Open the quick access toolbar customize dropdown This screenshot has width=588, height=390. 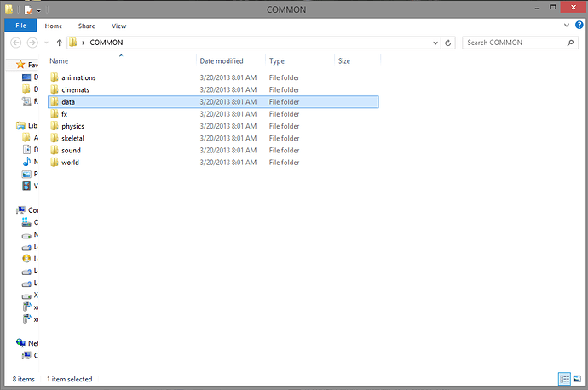click(39, 9)
